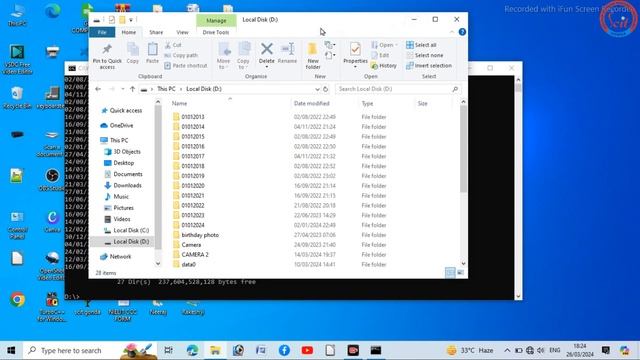Viewport: 640px width, 360px height.
Task: Open Task View on the taskbar
Action: [x=168, y=350]
